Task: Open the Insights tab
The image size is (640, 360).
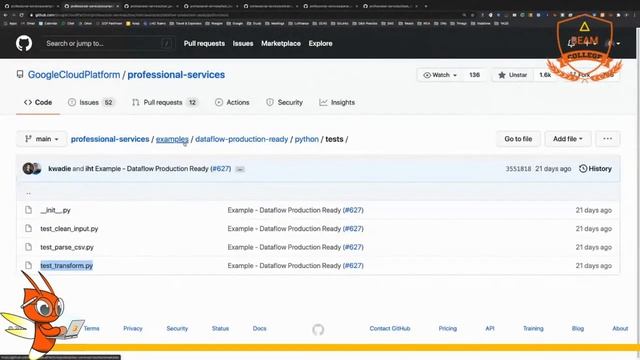Action: (337, 102)
